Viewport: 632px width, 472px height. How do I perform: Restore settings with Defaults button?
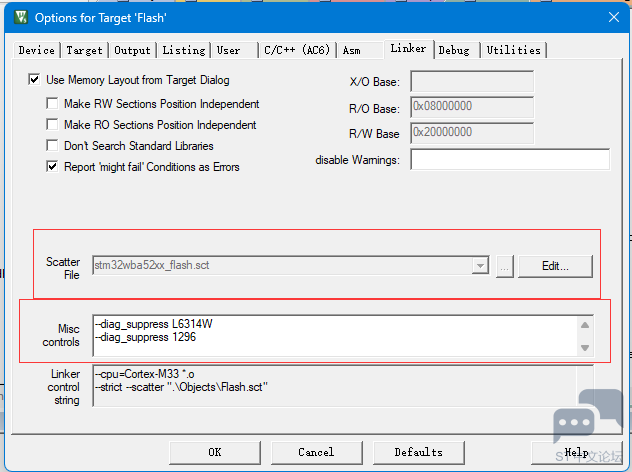[x=418, y=452]
